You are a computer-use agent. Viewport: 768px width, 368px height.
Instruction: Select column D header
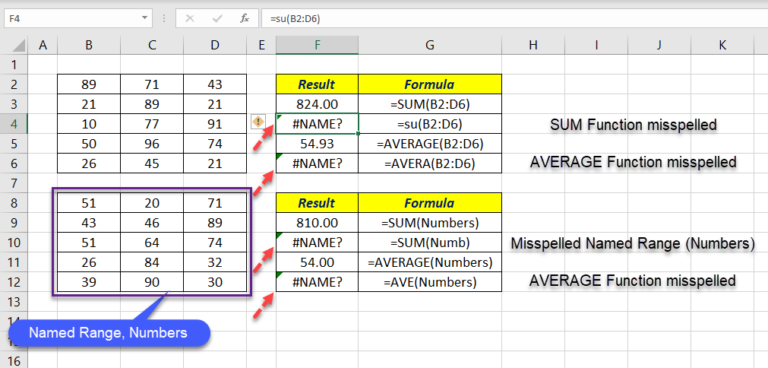click(215, 45)
